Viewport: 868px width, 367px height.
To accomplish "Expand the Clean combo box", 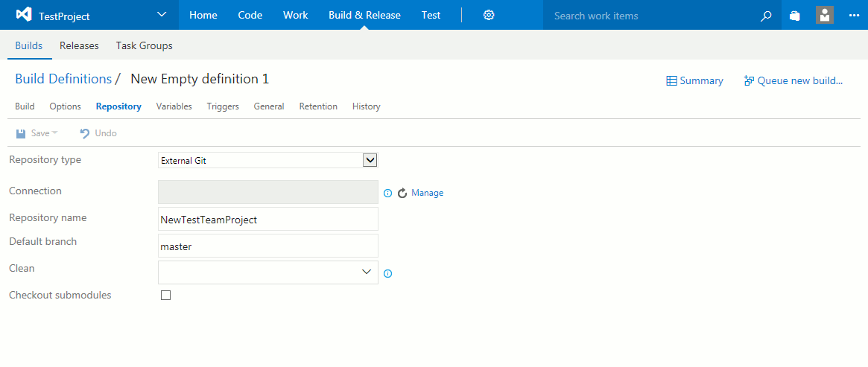I will tap(366, 272).
